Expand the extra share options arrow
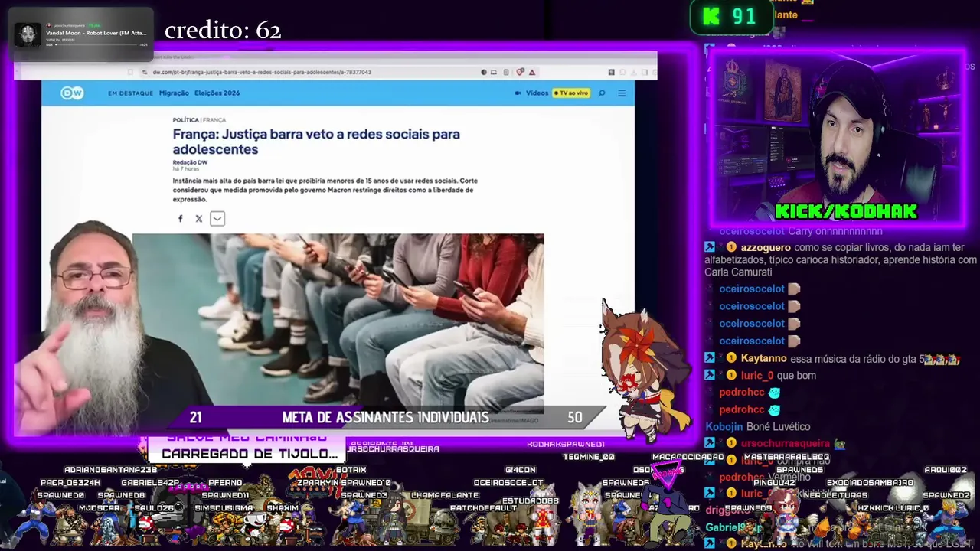The height and width of the screenshot is (551, 980). pyautogui.click(x=217, y=219)
